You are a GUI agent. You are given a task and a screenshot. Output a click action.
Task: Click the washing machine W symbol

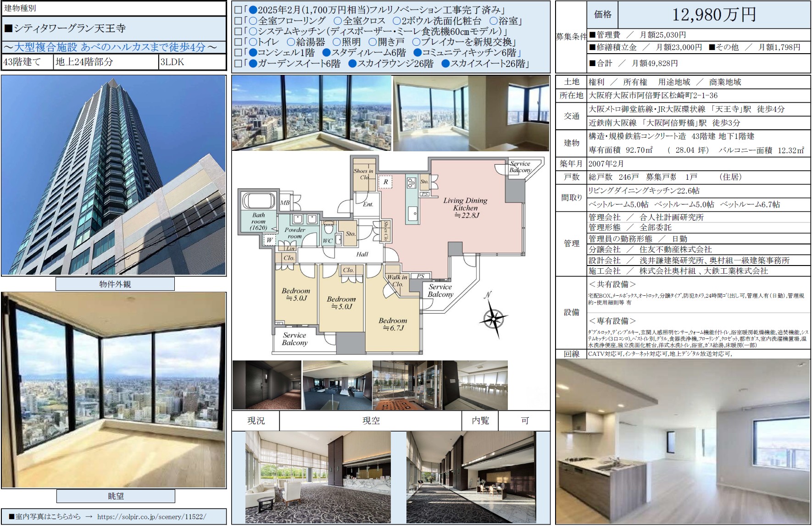tap(269, 239)
